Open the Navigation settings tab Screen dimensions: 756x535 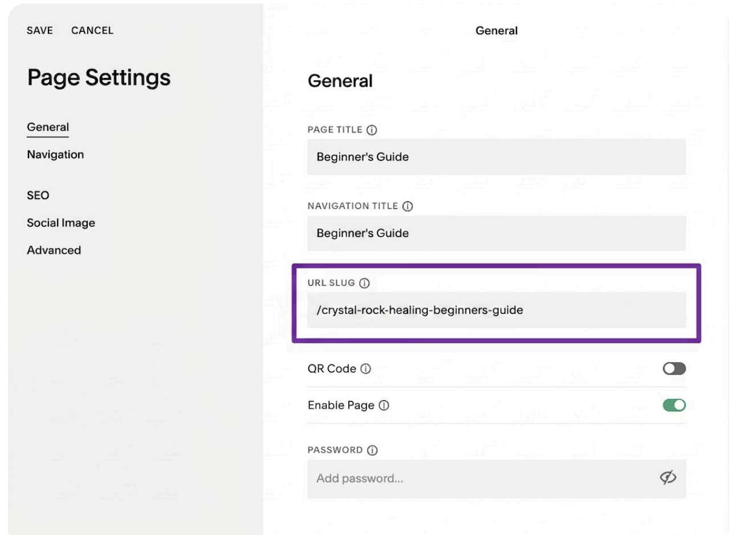55,155
